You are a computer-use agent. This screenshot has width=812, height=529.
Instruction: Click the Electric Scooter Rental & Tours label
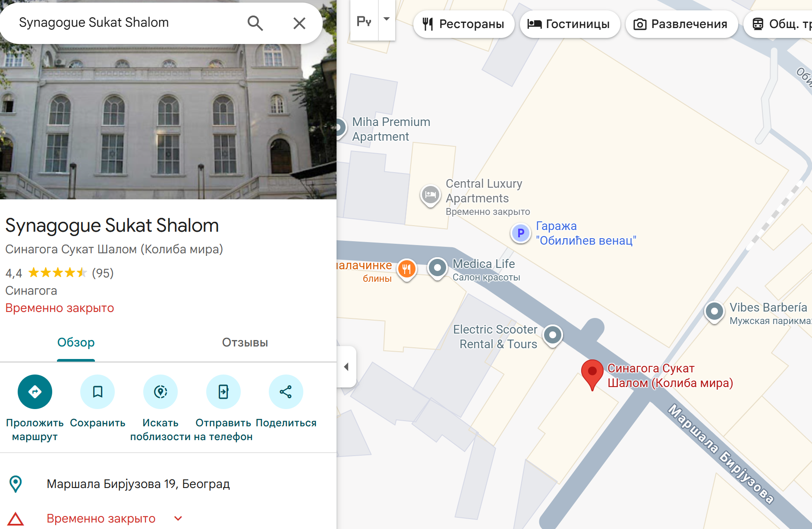click(x=495, y=337)
